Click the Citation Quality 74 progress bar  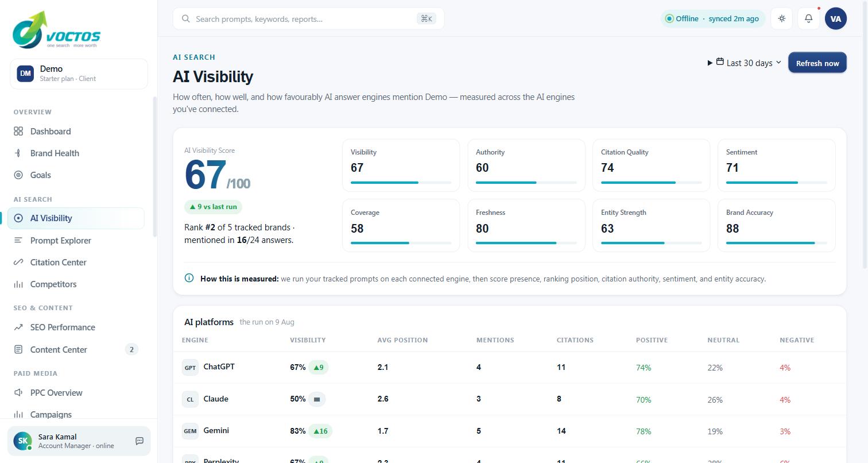click(652, 183)
